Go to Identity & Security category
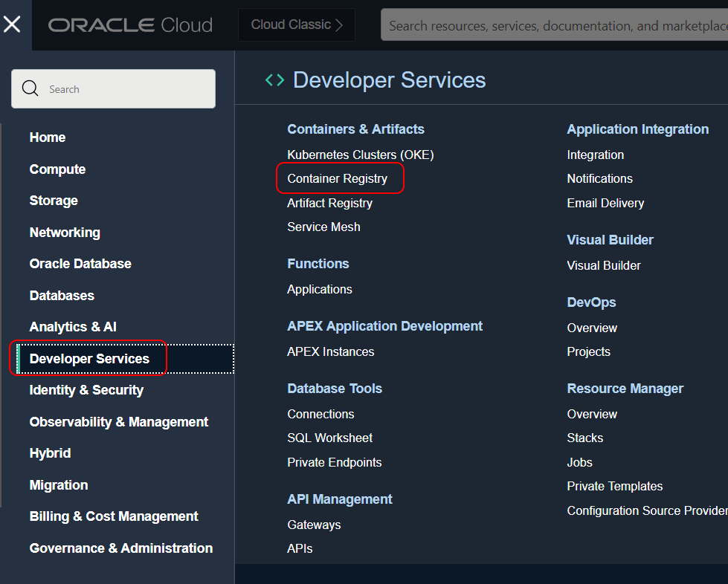Image resolution: width=728 pixels, height=584 pixels. pyautogui.click(x=86, y=390)
